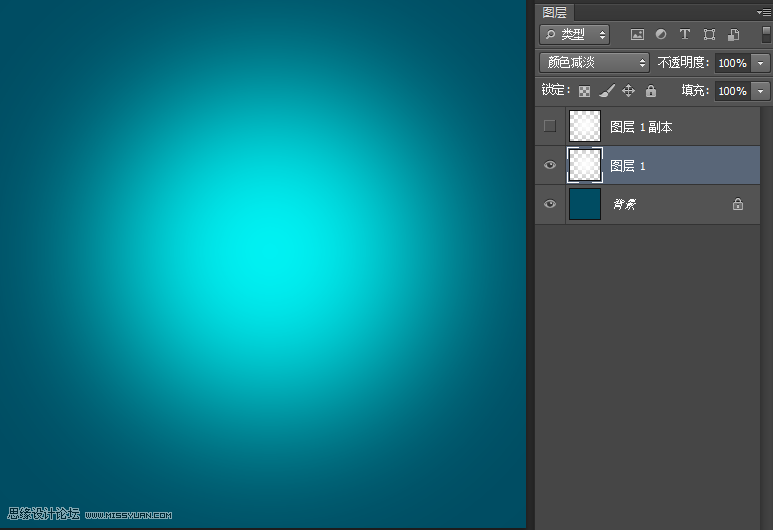
Task: Filter for shape layers icon
Action: coord(709,35)
